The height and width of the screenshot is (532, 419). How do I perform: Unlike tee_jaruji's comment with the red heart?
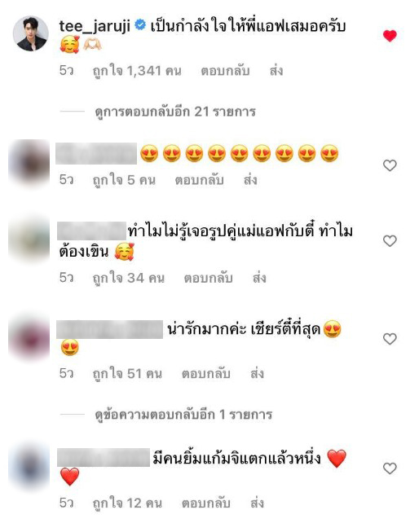coord(390,36)
